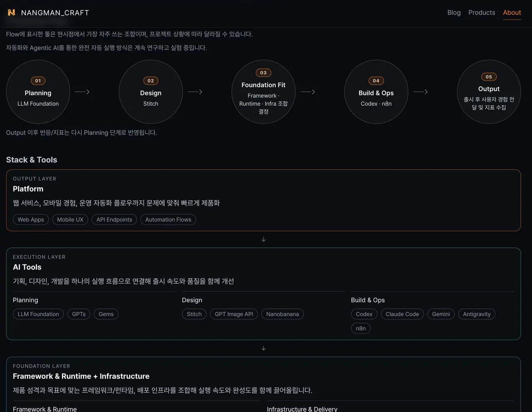Go to the Products page
Image resolution: width=532 pixels, height=412 pixels.
point(481,12)
